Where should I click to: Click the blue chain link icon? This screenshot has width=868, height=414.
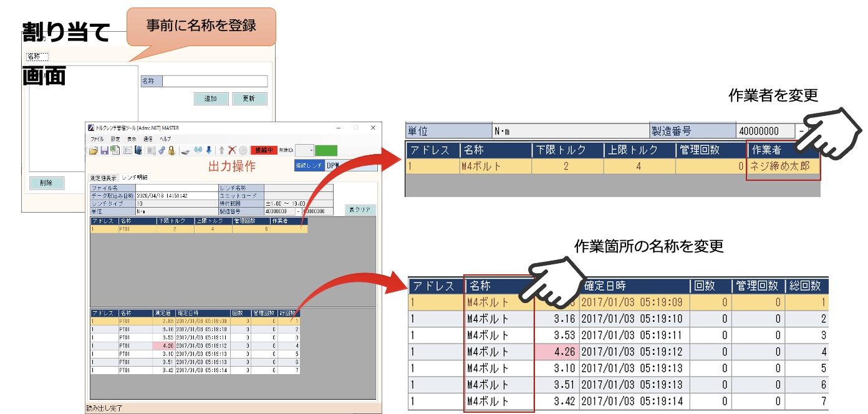click(162, 150)
